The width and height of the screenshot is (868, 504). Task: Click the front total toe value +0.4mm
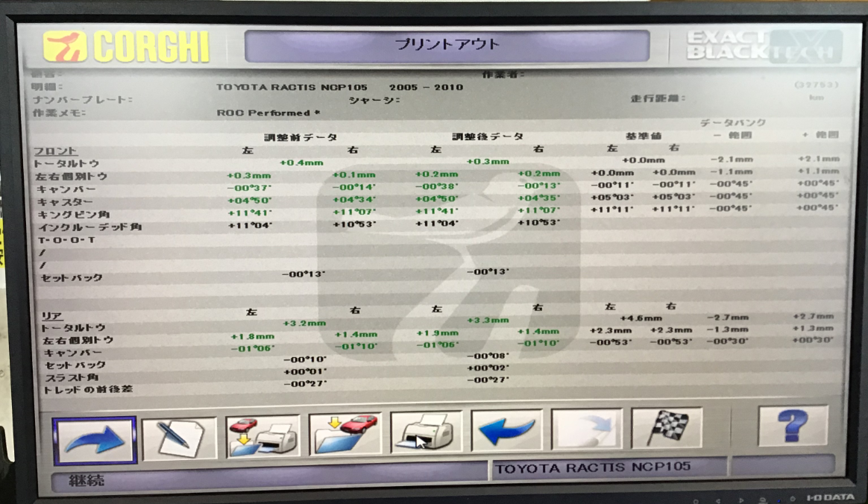(x=301, y=163)
